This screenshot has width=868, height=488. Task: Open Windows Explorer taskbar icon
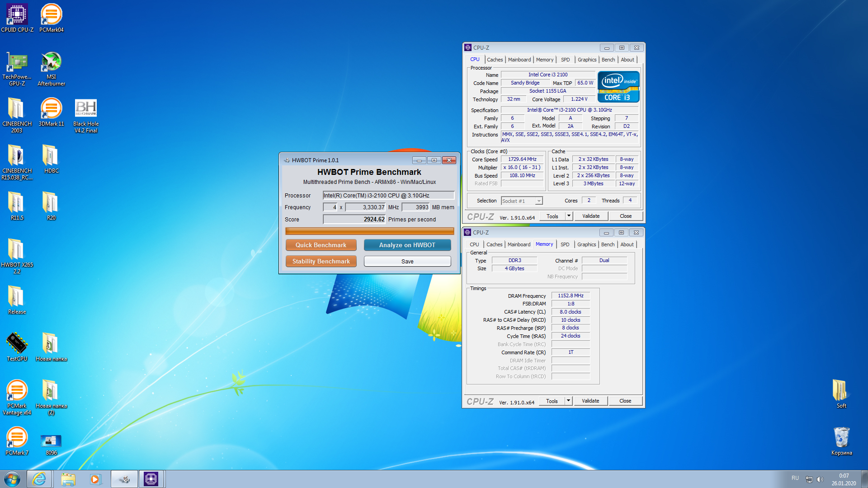coord(68,479)
